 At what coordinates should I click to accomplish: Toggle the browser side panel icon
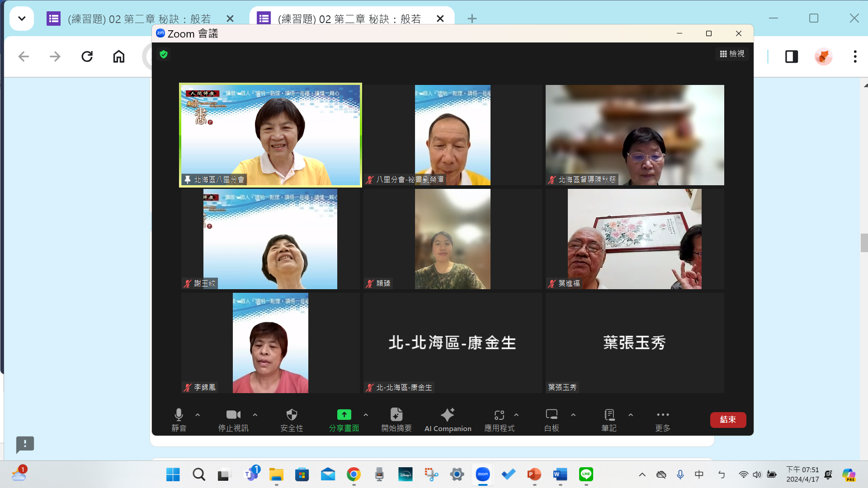(792, 56)
